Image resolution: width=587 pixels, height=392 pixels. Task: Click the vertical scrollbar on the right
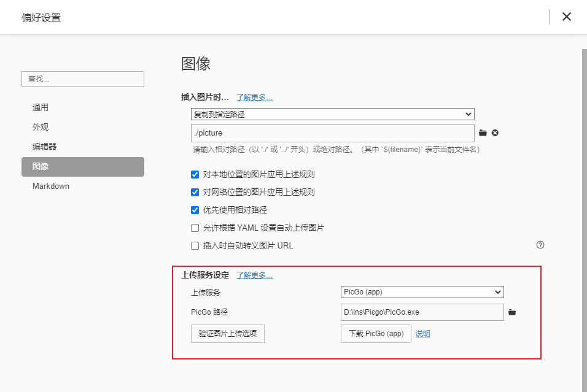pos(585,221)
